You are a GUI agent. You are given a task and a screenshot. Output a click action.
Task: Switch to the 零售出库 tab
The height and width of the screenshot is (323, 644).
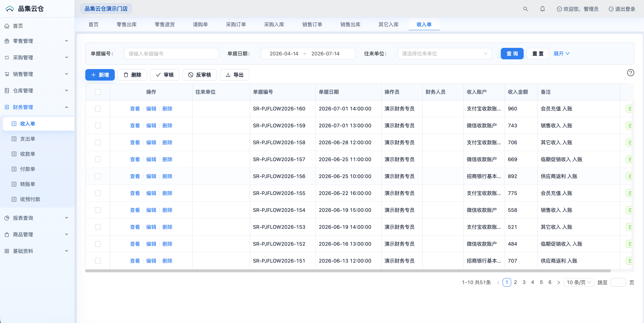pos(126,24)
